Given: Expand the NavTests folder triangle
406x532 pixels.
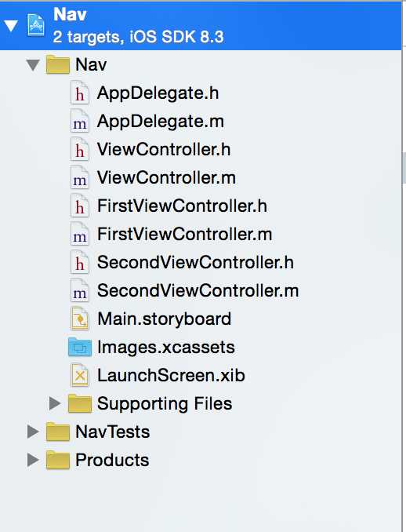Looking at the screenshot, I should [x=33, y=432].
